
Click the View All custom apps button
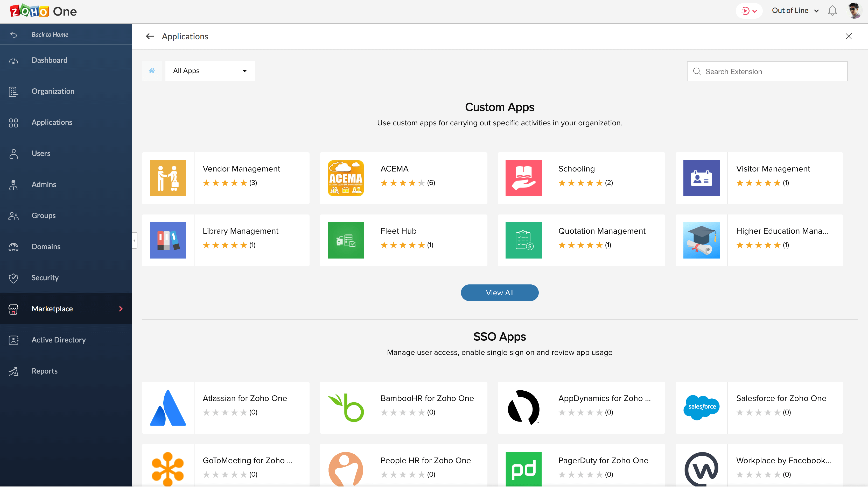point(500,292)
